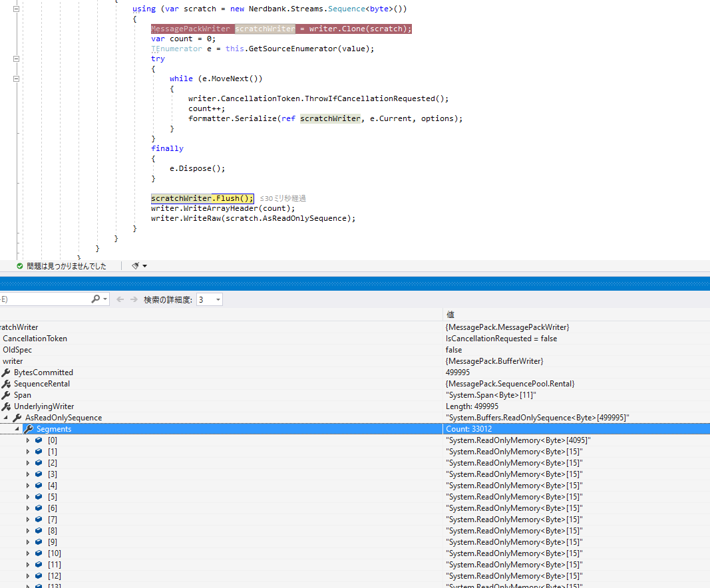The width and height of the screenshot is (710, 588).
Task: Open the search options dropdown arrow
Action: (105, 299)
